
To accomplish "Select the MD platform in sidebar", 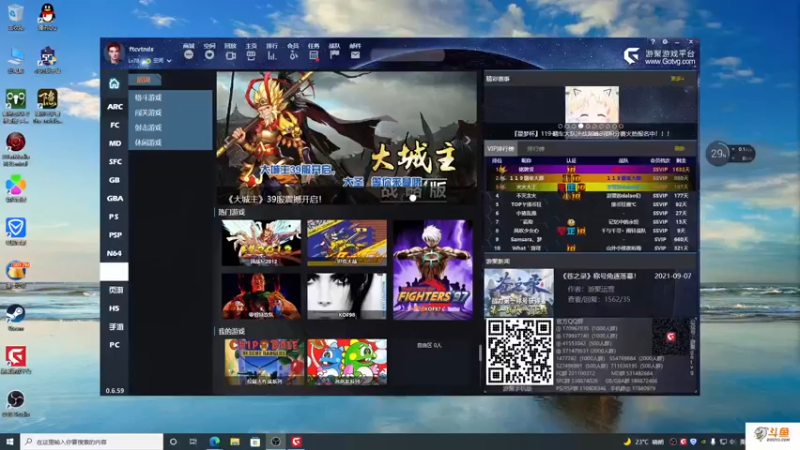I will pyautogui.click(x=114, y=143).
